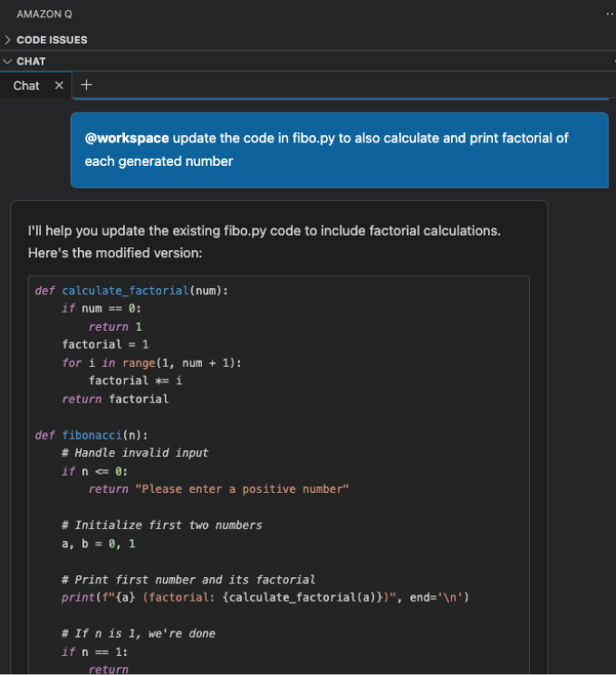Click the 'Here's the modified version:' text
This screenshot has height=675, width=616.
click(x=115, y=253)
